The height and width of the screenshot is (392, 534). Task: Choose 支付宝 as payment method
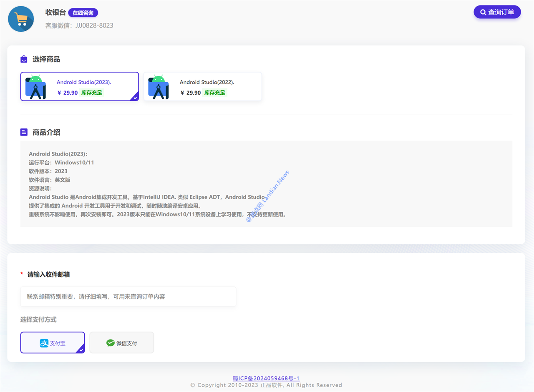coord(53,343)
